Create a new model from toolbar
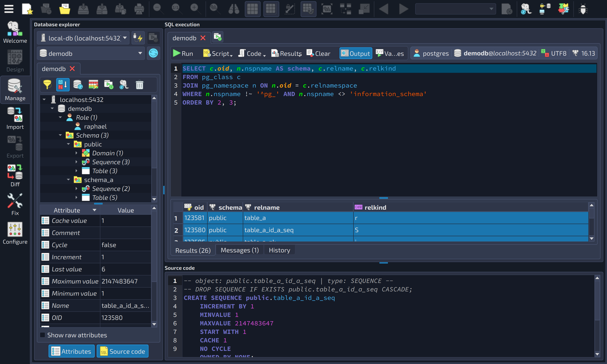Image resolution: width=607 pixels, height=364 pixels. 27,9
